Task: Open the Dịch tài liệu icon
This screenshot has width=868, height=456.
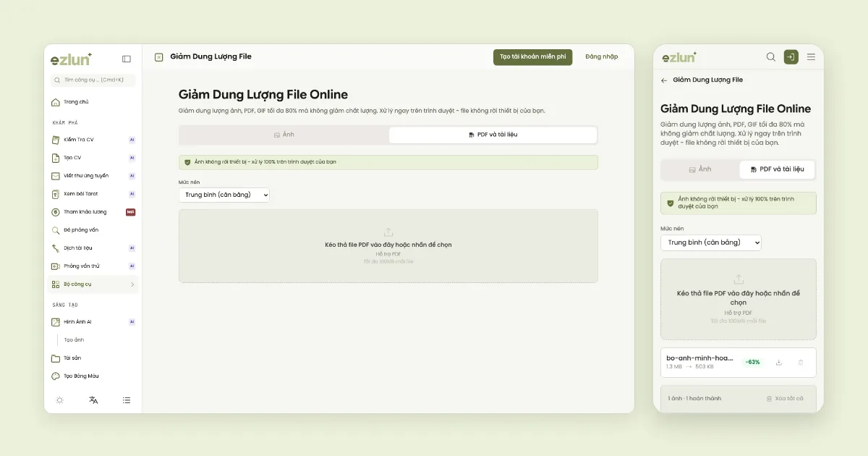Action: pyautogui.click(x=56, y=248)
